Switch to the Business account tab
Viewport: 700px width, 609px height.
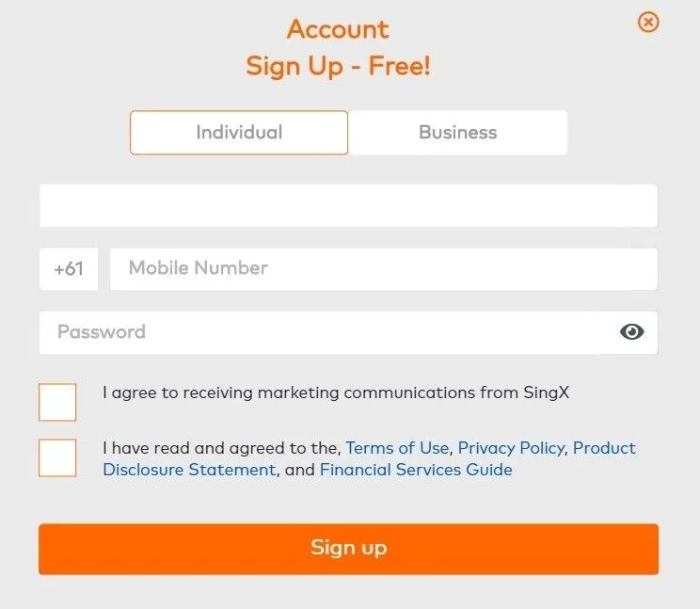458,133
